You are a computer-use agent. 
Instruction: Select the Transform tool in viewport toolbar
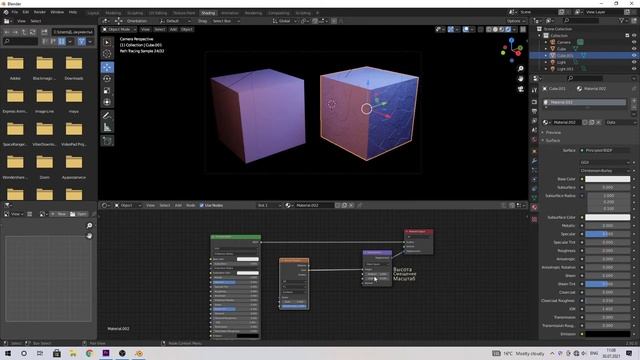coord(107,102)
